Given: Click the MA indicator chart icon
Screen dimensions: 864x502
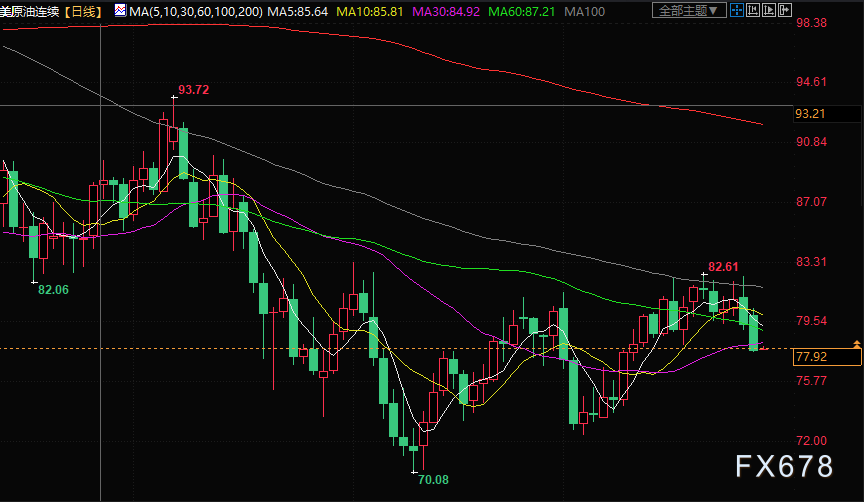Looking at the screenshot, I should pyautogui.click(x=120, y=10).
